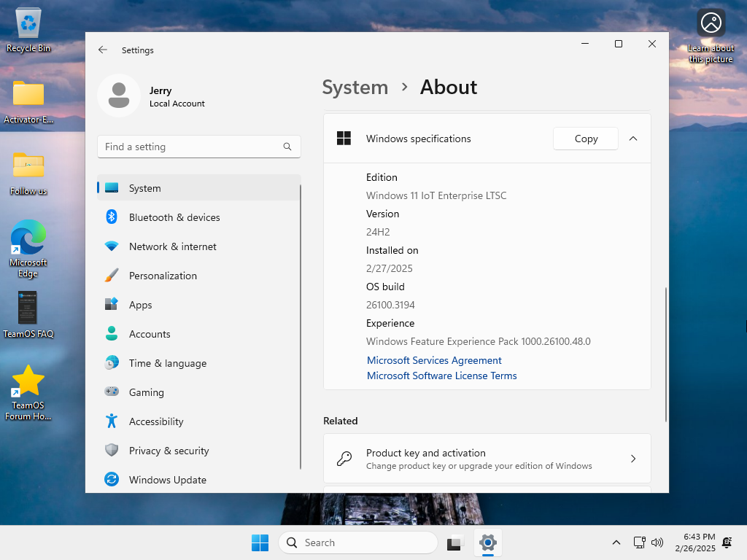Open Microsoft Software License Terms link

[441, 376]
